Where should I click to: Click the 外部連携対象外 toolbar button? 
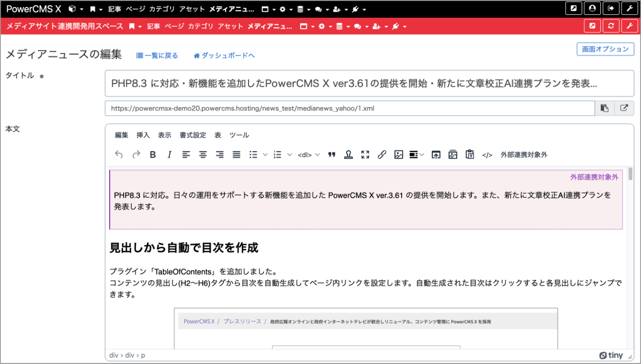pos(524,154)
